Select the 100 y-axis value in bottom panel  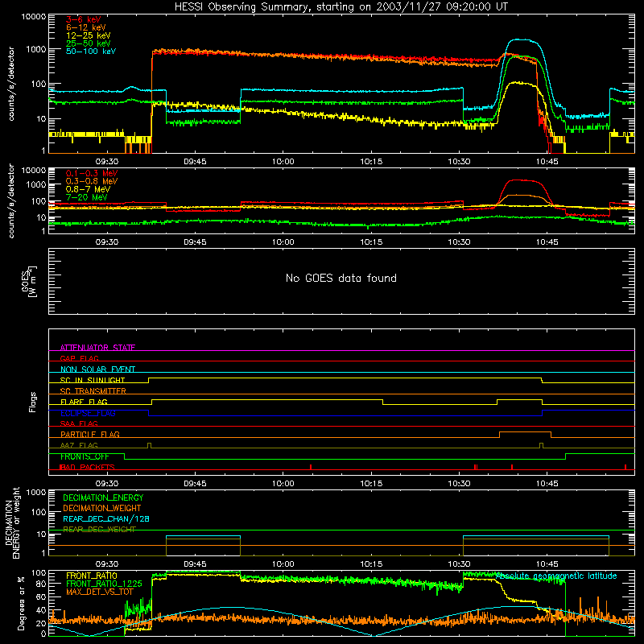coord(39,573)
